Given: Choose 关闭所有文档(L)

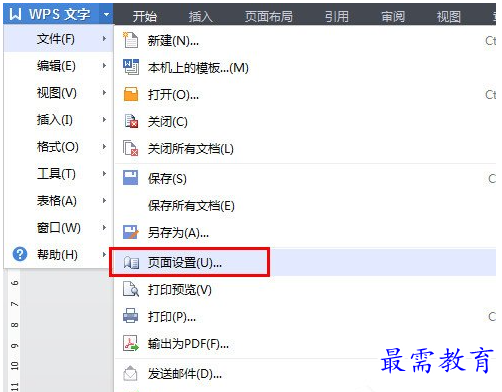Looking at the screenshot, I should [305, 149].
